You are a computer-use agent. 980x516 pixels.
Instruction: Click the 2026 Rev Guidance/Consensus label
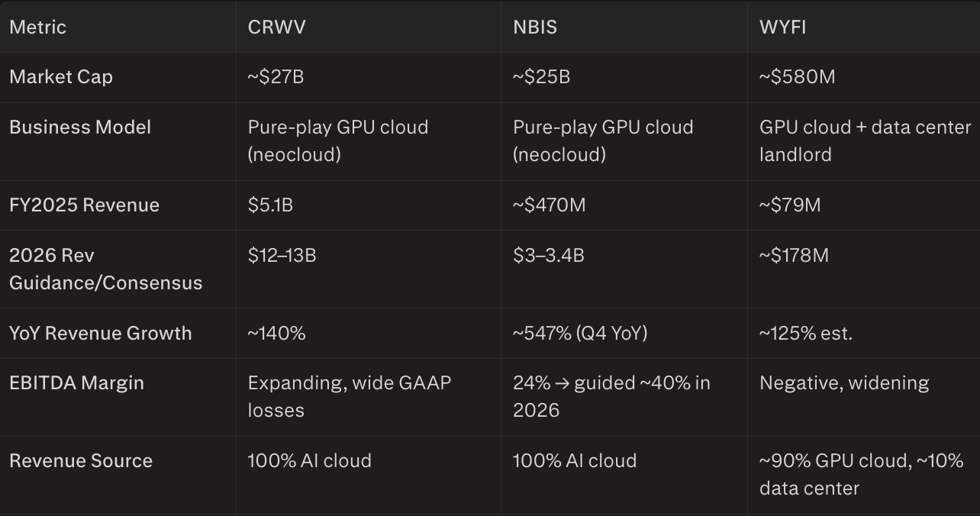(105, 269)
